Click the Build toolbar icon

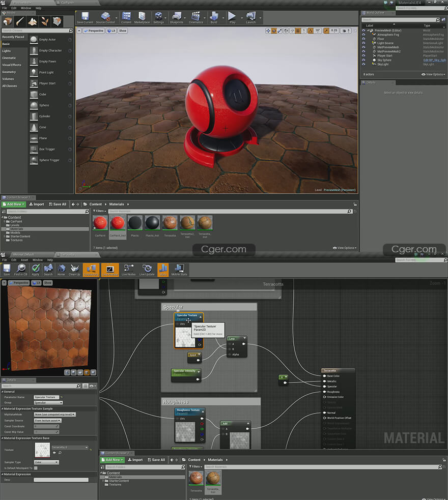point(214,18)
